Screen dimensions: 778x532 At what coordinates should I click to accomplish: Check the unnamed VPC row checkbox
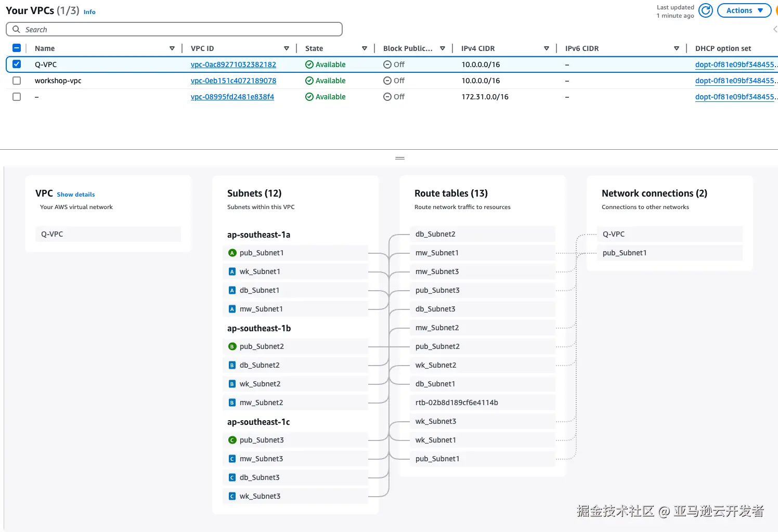pos(17,97)
